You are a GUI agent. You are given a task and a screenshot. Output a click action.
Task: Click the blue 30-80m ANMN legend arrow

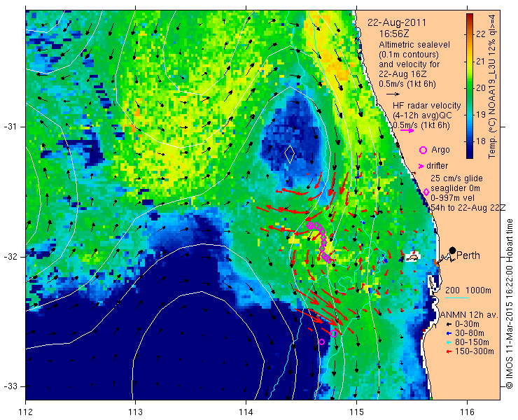pos(449,333)
